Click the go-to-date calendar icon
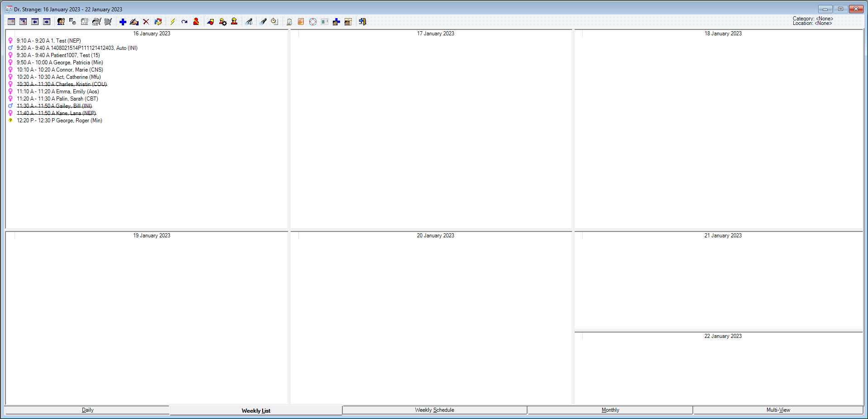This screenshot has width=868, height=419. click(x=23, y=22)
